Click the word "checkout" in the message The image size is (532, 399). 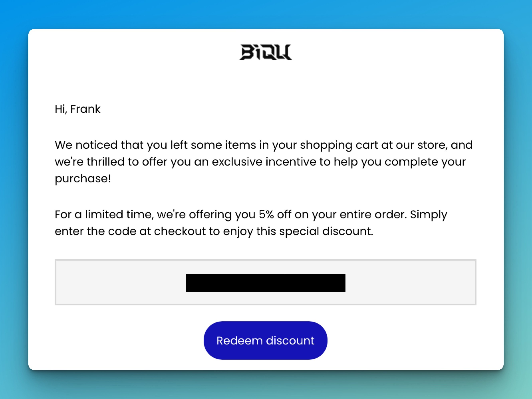pyautogui.click(x=180, y=231)
